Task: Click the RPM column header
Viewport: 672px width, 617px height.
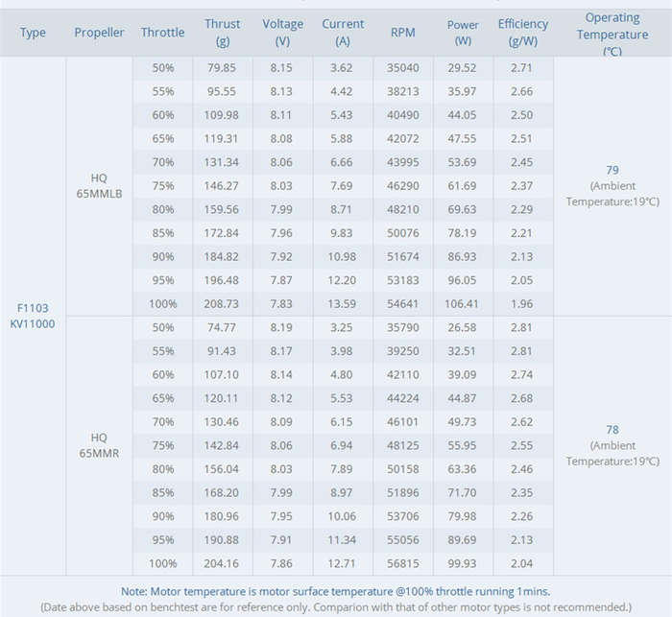Action: [x=403, y=33]
